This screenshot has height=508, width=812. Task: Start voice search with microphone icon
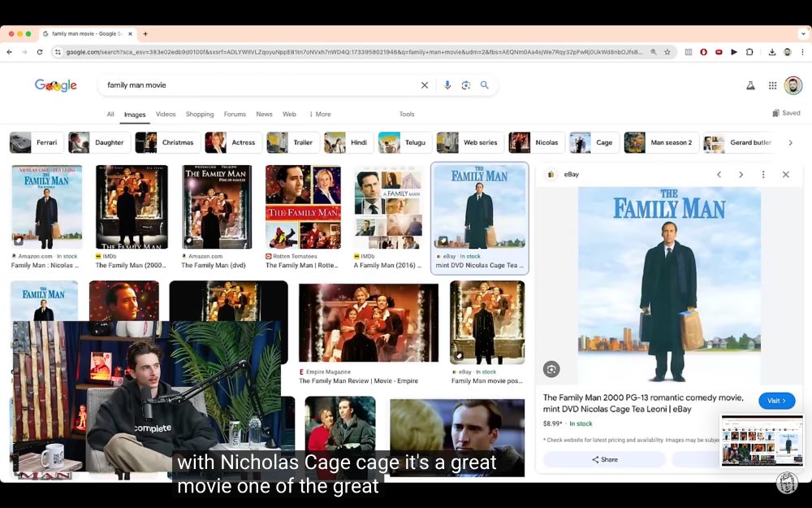coord(447,85)
